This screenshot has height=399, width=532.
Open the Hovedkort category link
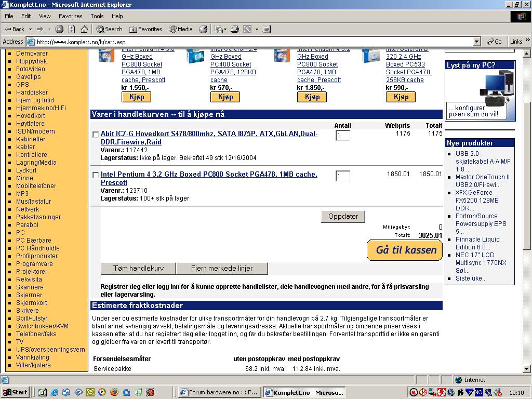click(x=31, y=116)
